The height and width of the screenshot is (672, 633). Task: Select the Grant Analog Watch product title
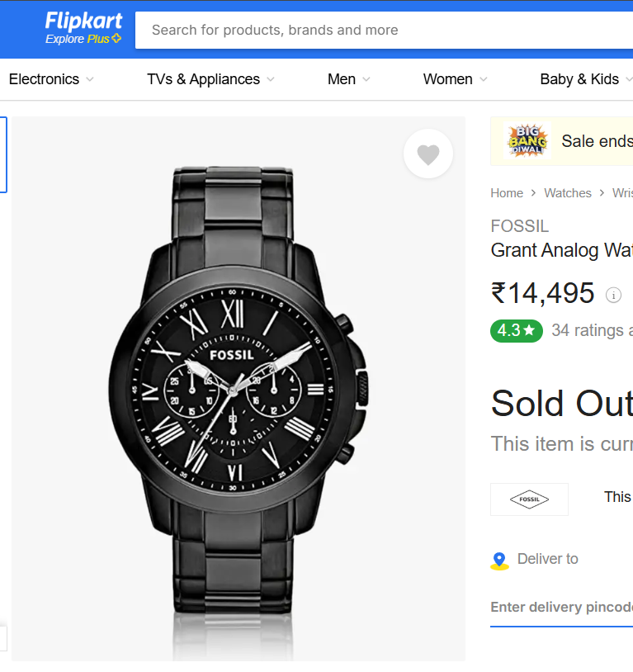point(561,250)
